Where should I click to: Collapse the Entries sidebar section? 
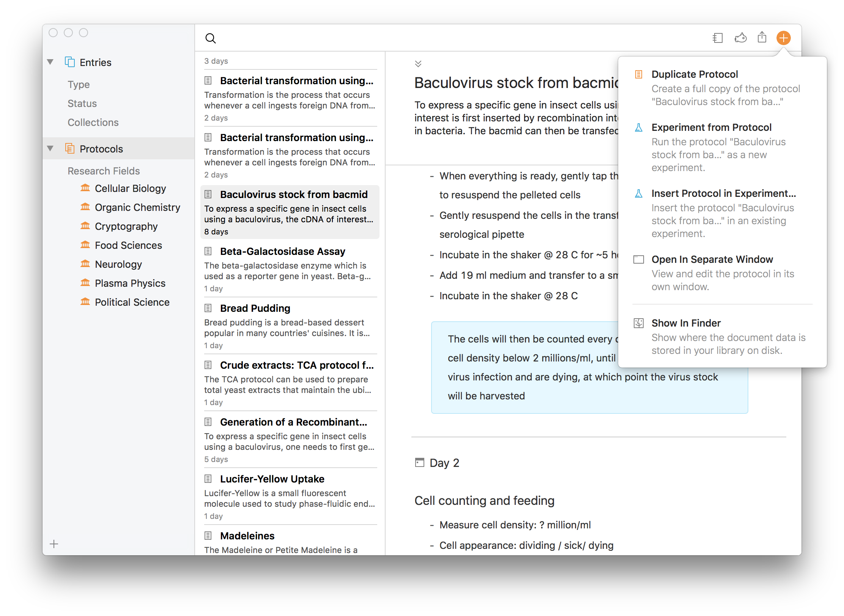pyautogui.click(x=50, y=62)
